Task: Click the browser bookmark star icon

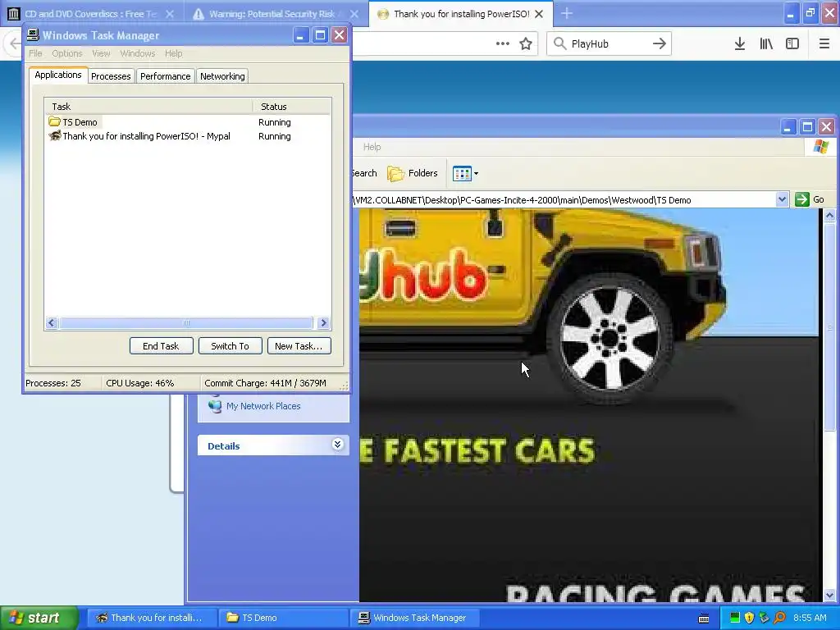Action: point(526,44)
